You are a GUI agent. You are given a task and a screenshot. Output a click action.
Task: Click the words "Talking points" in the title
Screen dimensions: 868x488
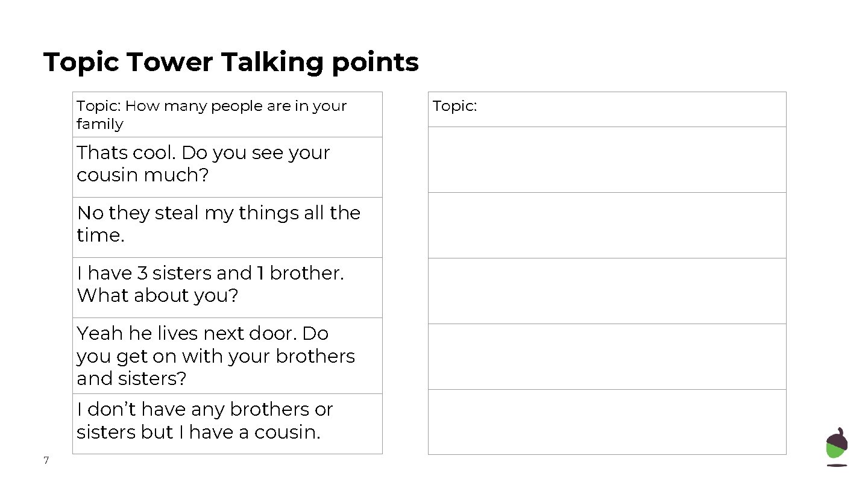coord(319,62)
